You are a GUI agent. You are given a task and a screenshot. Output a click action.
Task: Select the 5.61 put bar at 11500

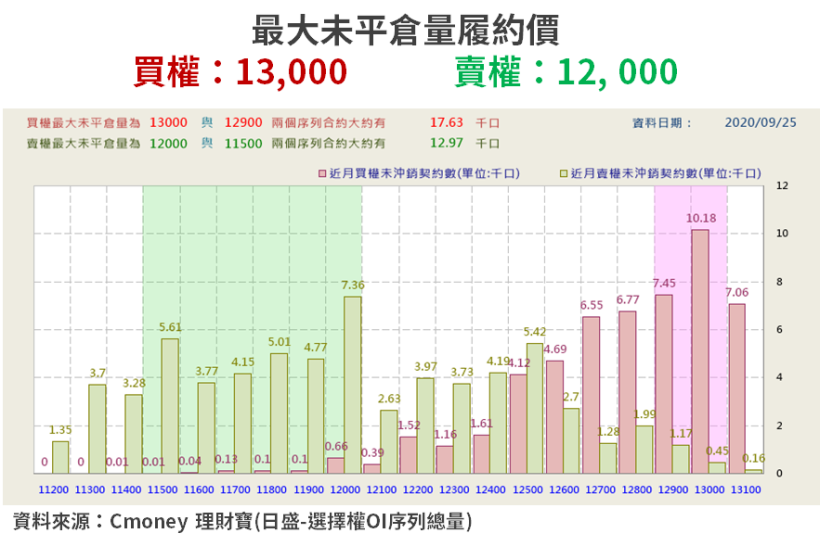click(x=170, y=406)
